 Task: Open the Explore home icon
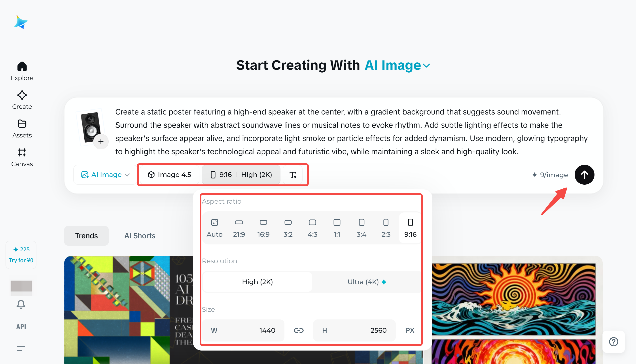click(22, 66)
